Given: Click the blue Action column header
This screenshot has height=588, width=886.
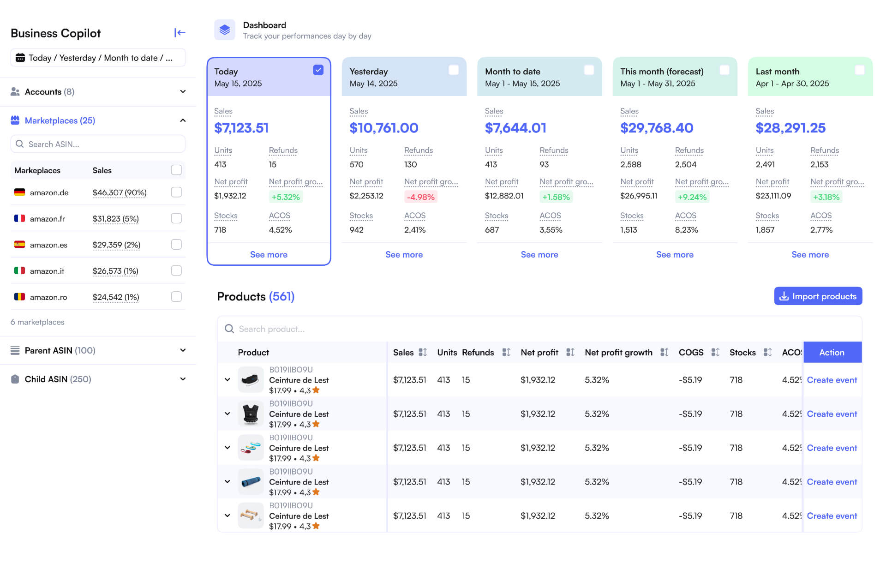Looking at the screenshot, I should point(832,353).
